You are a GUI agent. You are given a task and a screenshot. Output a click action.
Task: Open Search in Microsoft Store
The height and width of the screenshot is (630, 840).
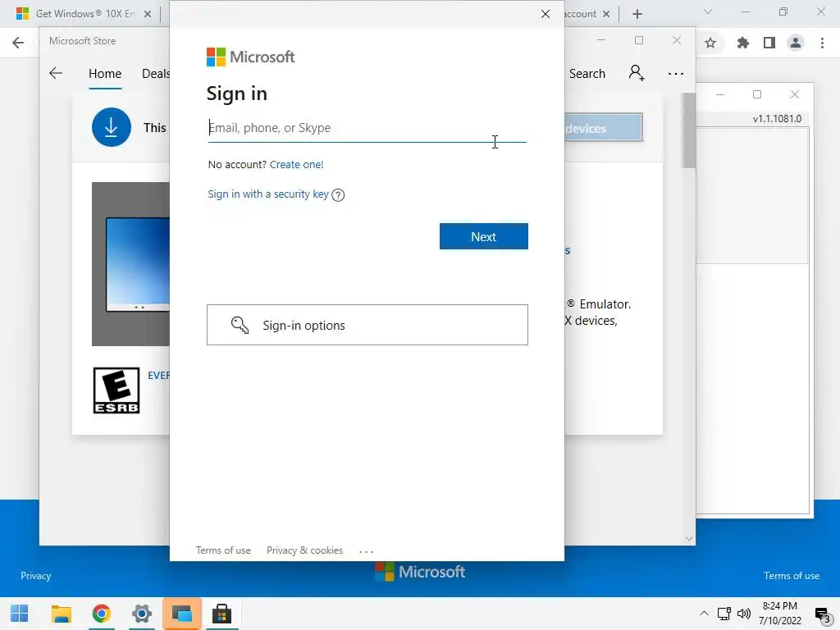click(587, 73)
